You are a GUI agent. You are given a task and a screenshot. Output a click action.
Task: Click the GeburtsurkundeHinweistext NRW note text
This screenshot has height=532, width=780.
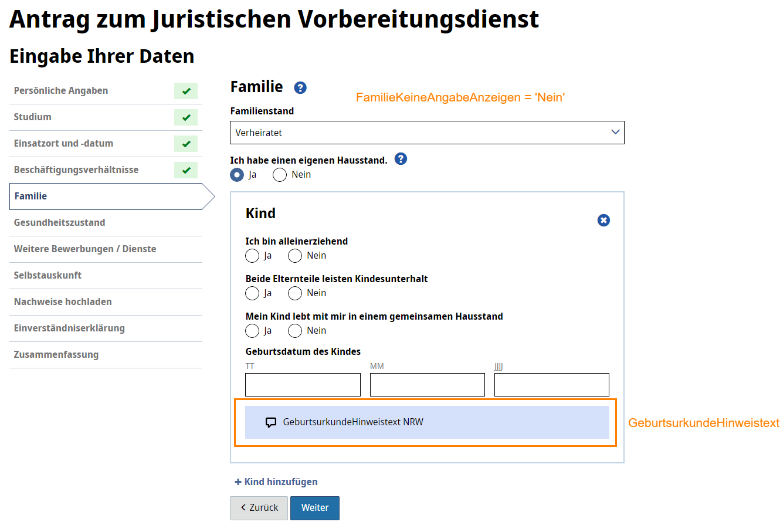tap(353, 422)
